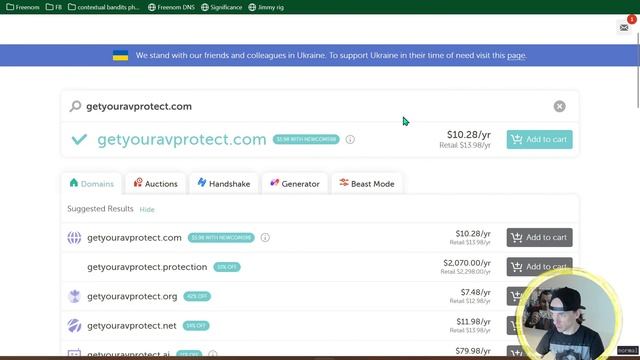Click the $2,070.00/yr price
640x360 pixels.
(x=467, y=263)
